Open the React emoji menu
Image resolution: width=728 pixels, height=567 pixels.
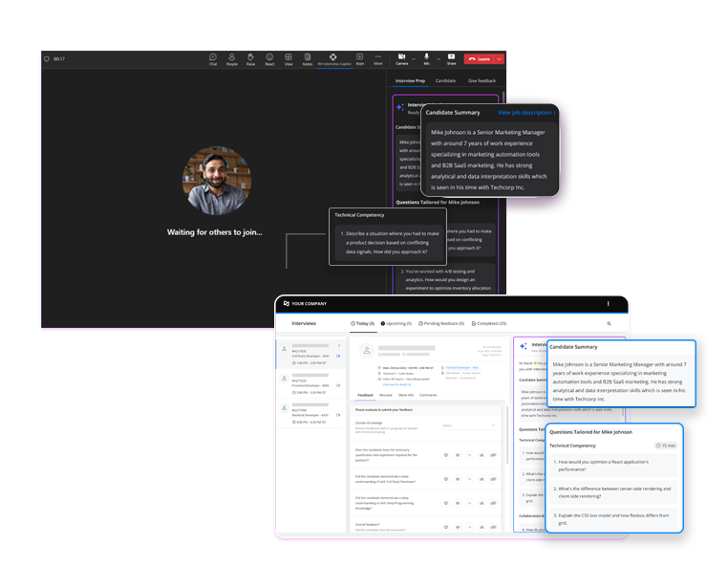point(269,59)
